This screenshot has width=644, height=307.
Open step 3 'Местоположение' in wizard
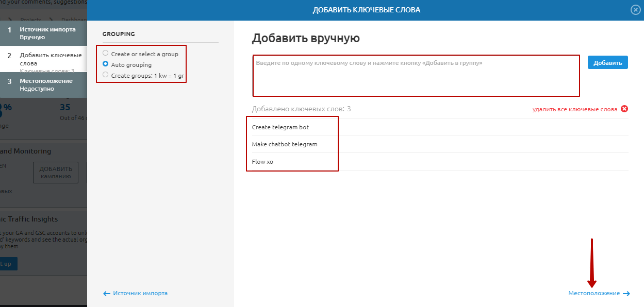click(43, 85)
